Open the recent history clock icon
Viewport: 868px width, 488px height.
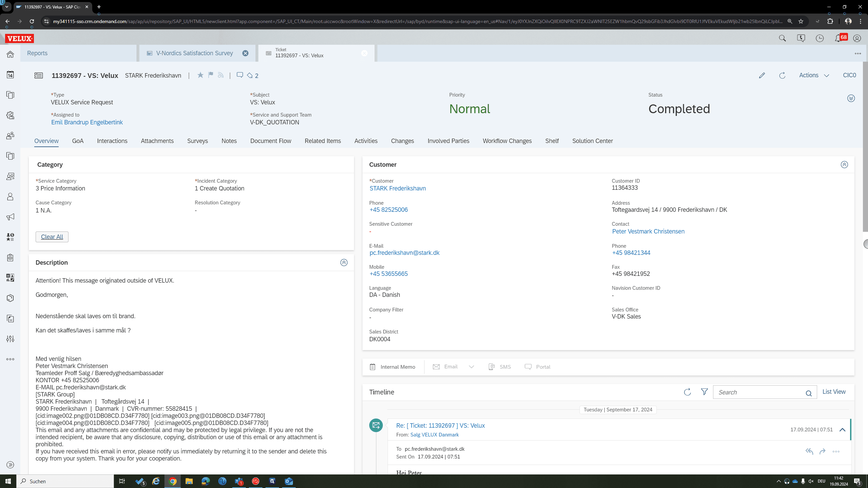(820, 38)
